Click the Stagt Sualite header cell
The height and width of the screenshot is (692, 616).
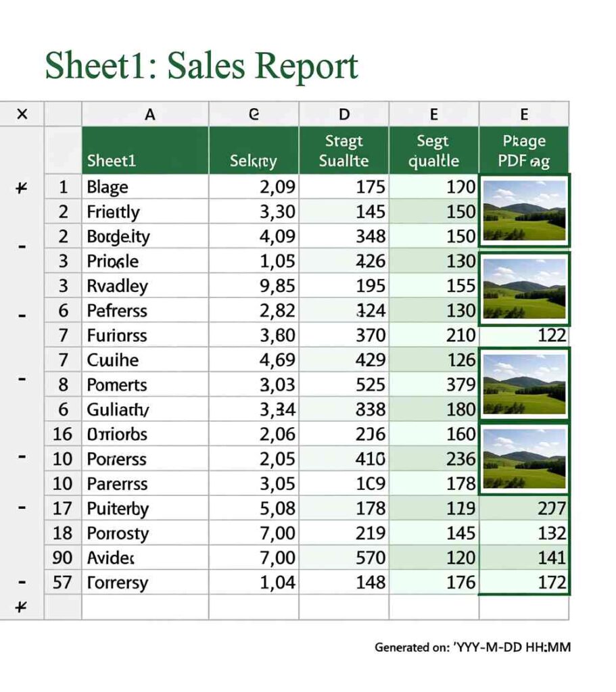click(x=344, y=150)
